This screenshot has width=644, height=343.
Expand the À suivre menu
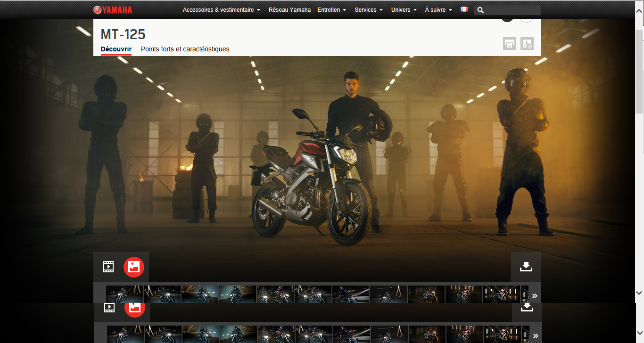point(438,10)
